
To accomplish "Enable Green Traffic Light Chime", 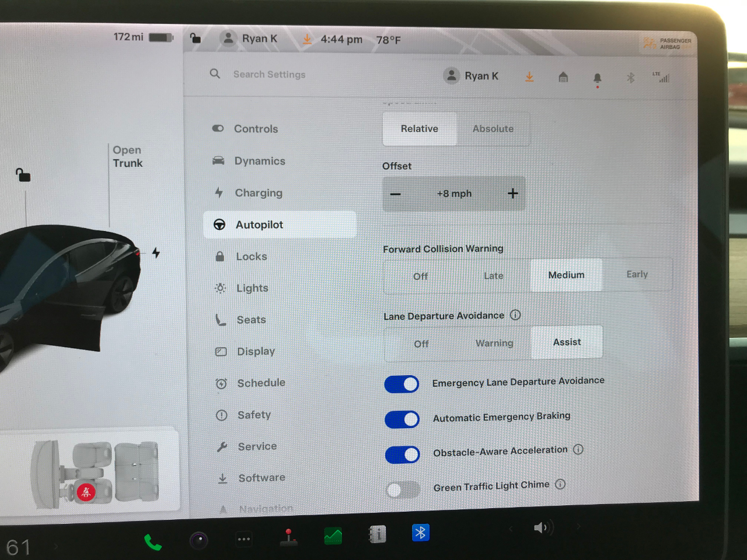I will point(403,489).
